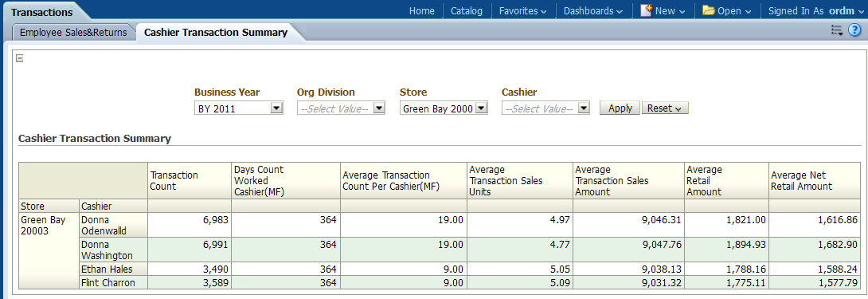Expand the Dashboards menu

coord(593,10)
